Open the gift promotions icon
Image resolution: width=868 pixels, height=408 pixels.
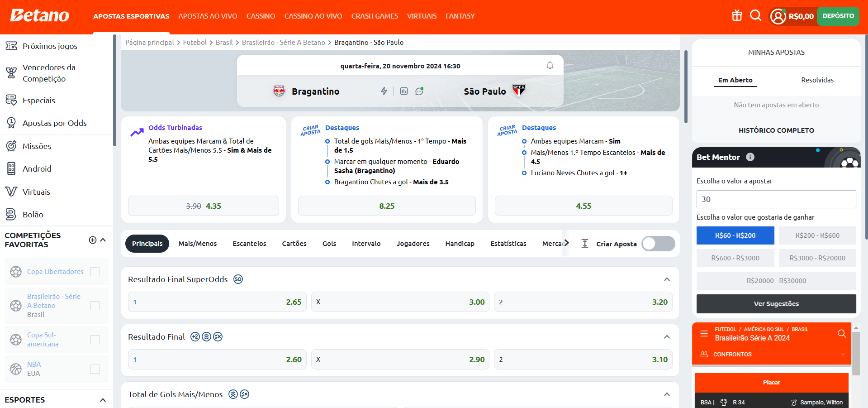[x=737, y=16]
